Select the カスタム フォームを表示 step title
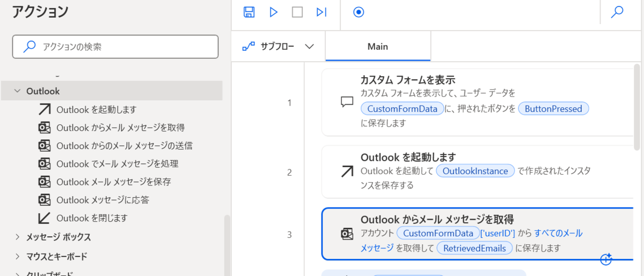 (x=408, y=80)
